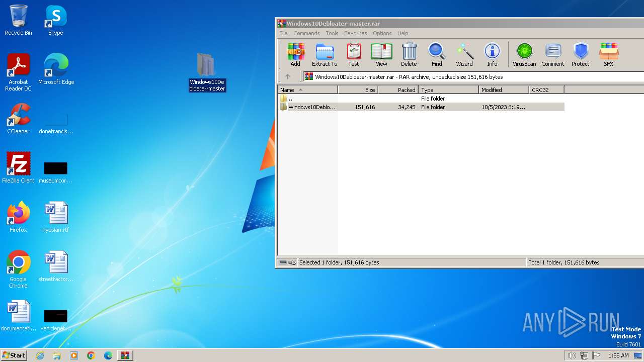Select the Windows10Debloater-master desktop folder
The width and height of the screenshot is (644, 362).
click(x=207, y=72)
